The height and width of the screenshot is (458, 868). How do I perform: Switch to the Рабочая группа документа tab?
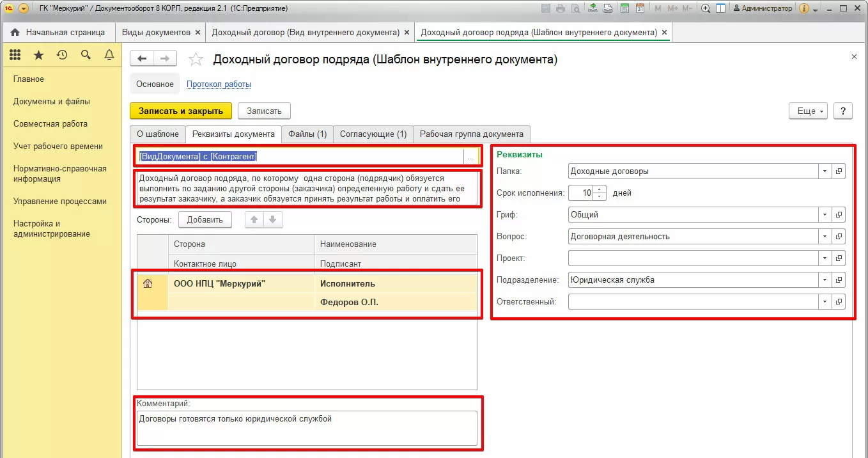[x=472, y=134]
